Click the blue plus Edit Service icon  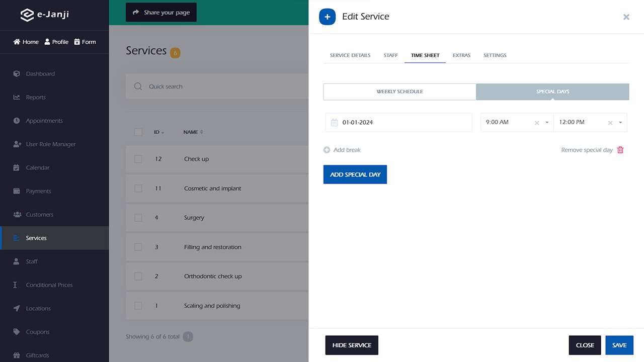pyautogui.click(x=327, y=17)
